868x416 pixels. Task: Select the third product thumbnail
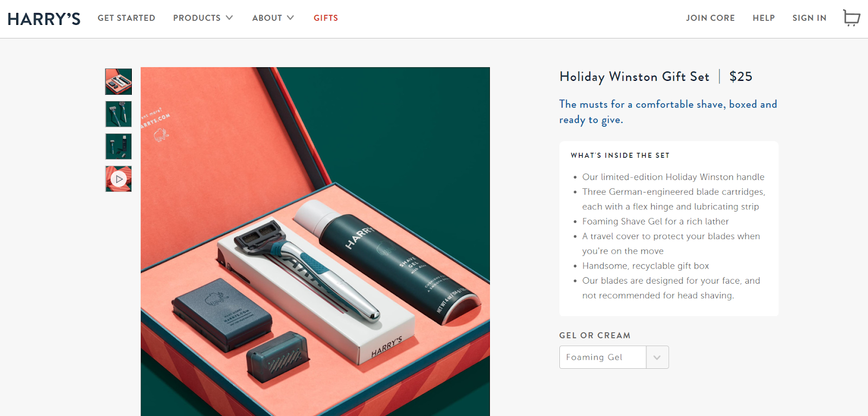coord(118,146)
